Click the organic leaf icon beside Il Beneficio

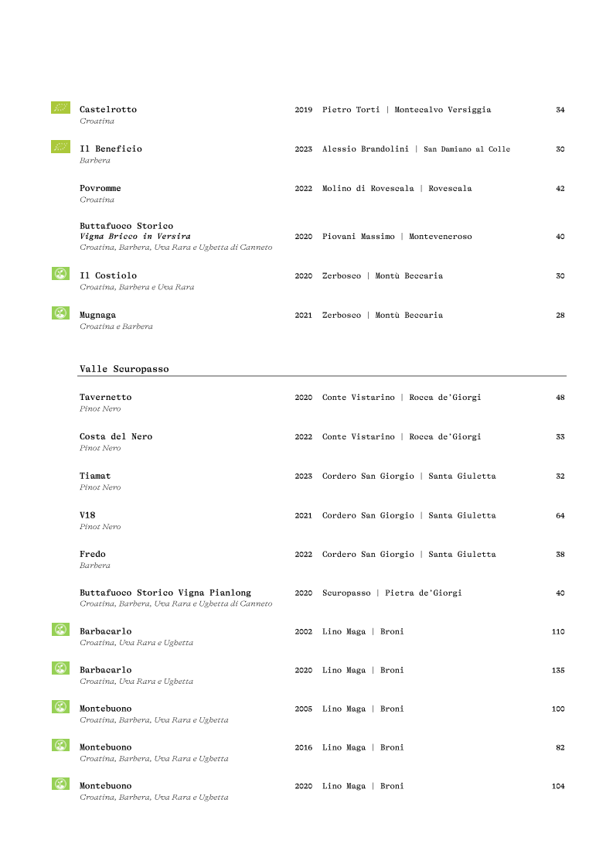pos(60,146)
